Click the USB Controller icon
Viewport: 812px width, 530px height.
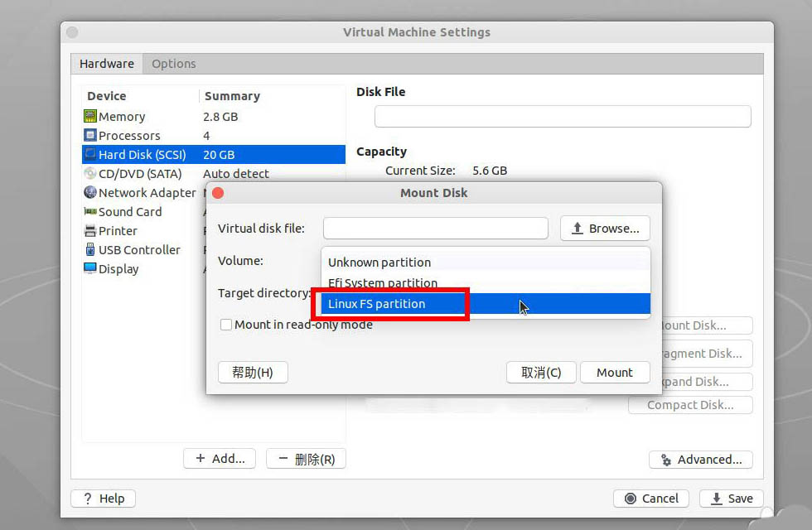pos(92,249)
